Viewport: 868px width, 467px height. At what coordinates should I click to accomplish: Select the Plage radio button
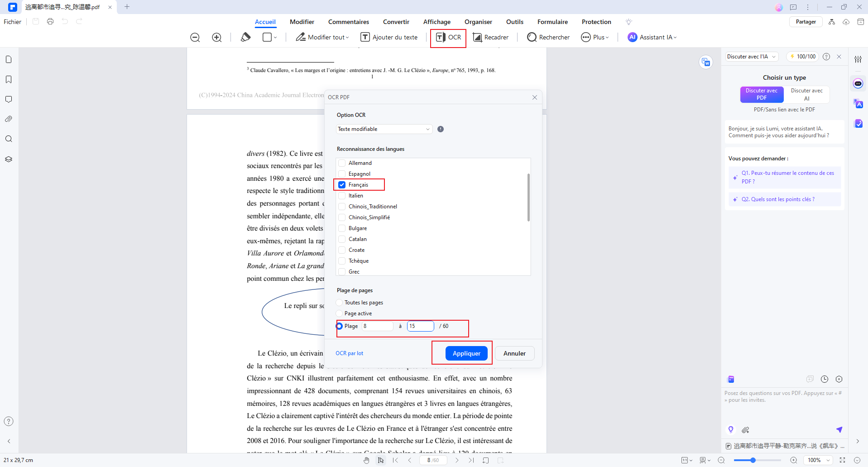click(340, 326)
